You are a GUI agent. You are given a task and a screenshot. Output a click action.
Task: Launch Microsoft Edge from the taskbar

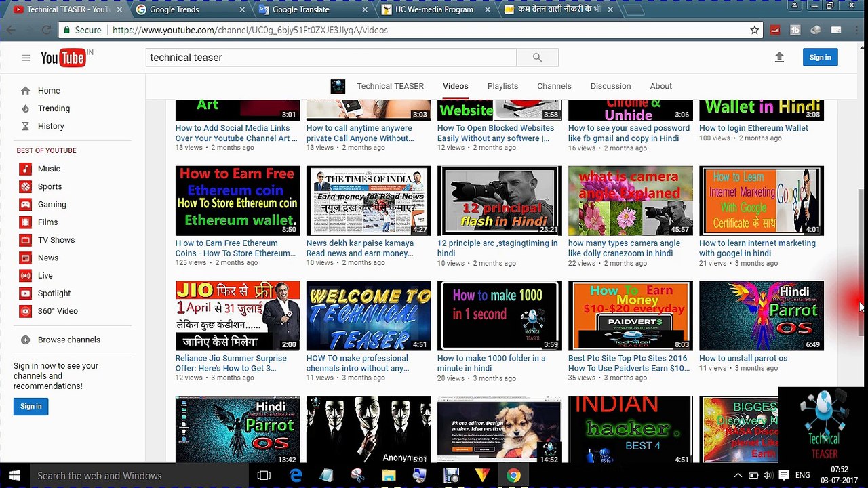296,476
